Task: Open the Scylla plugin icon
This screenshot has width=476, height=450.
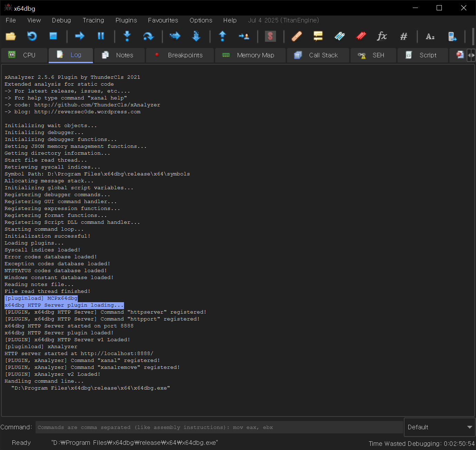Action: pos(270,36)
